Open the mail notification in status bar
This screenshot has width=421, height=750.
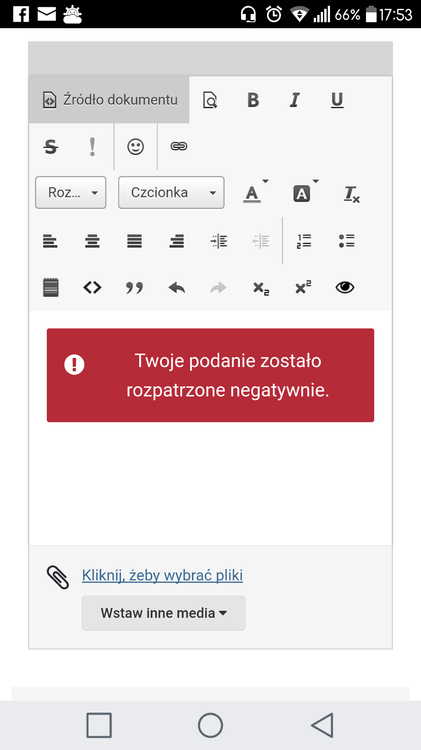click(47, 14)
